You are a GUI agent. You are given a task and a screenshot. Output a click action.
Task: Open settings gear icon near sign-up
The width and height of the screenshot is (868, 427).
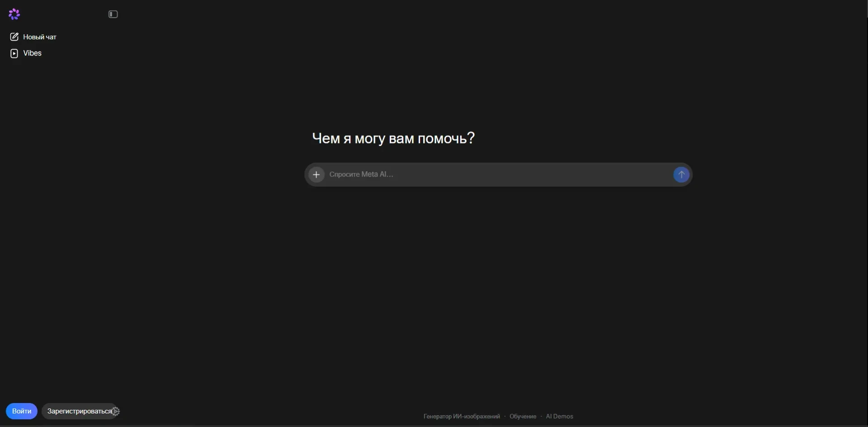(x=116, y=411)
